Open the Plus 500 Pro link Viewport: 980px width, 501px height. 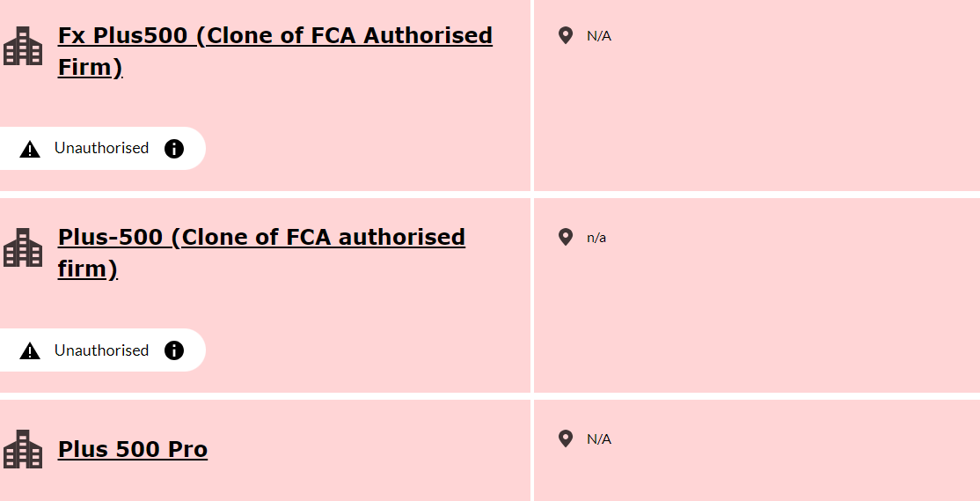[133, 449]
